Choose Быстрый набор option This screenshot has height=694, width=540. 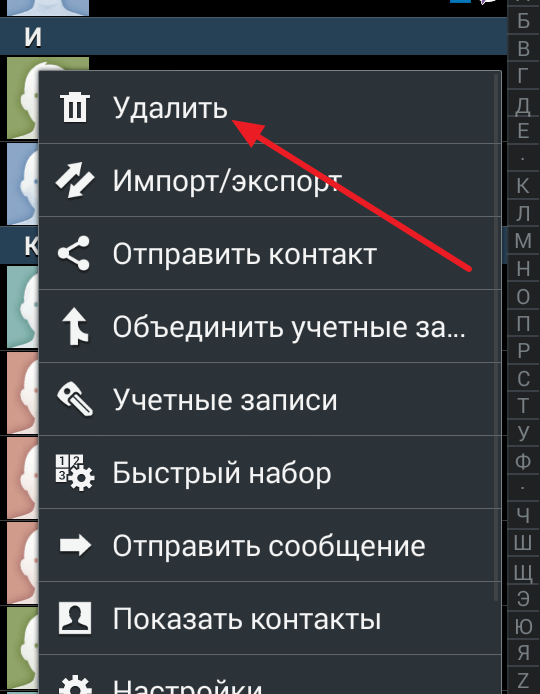click(270, 472)
